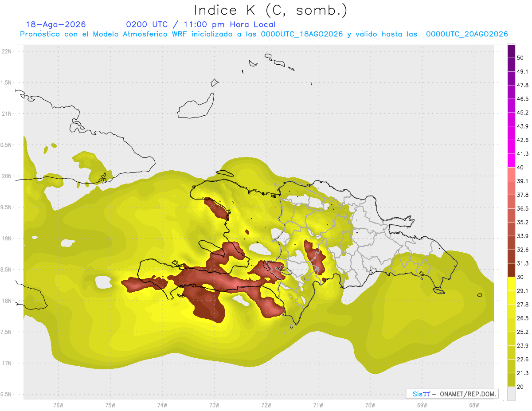Click the 71W longitude label

click(x=318, y=405)
